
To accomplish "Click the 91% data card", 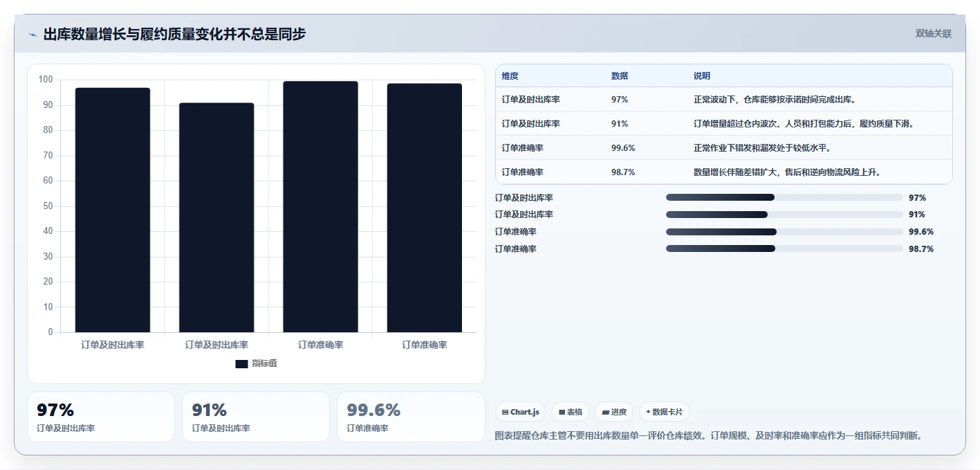I will [x=256, y=417].
